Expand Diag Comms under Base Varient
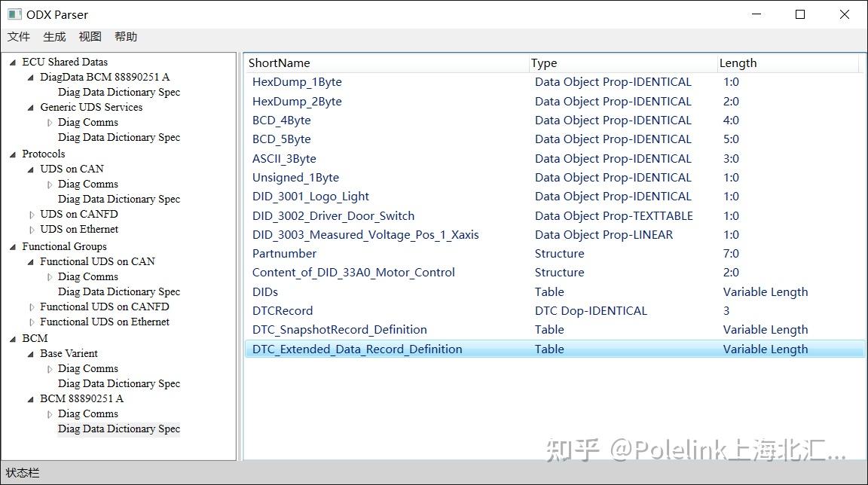868x485 pixels. point(49,368)
